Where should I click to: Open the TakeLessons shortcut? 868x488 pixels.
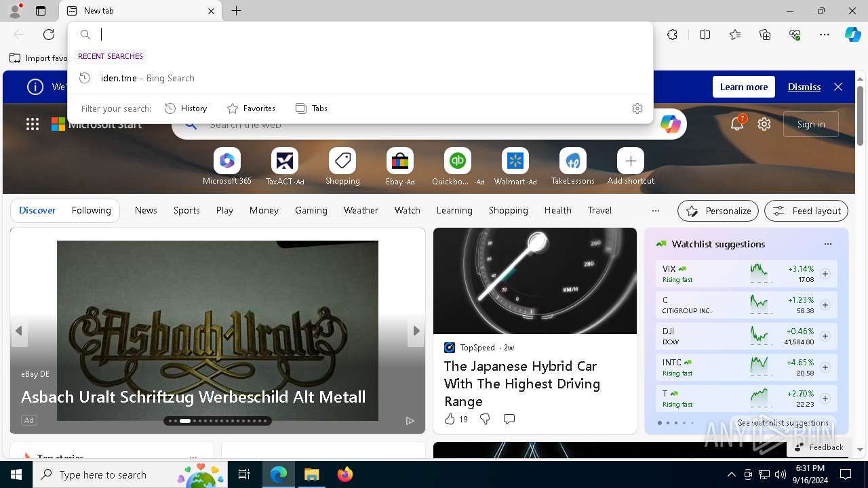tap(573, 167)
